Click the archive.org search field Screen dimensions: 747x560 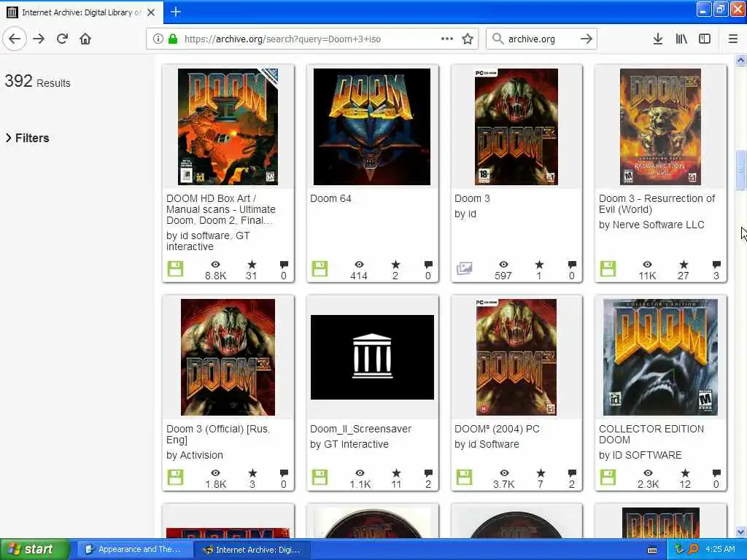(x=541, y=39)
